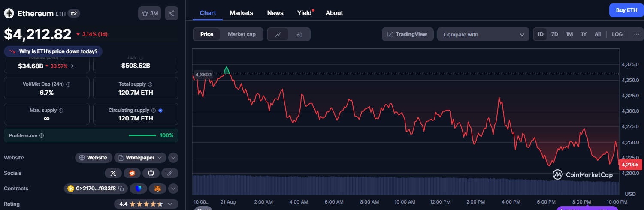Click info icon beside Circulating supply
Screen dimensions: 644x210
pyautogui.click(x=154, y=111)
